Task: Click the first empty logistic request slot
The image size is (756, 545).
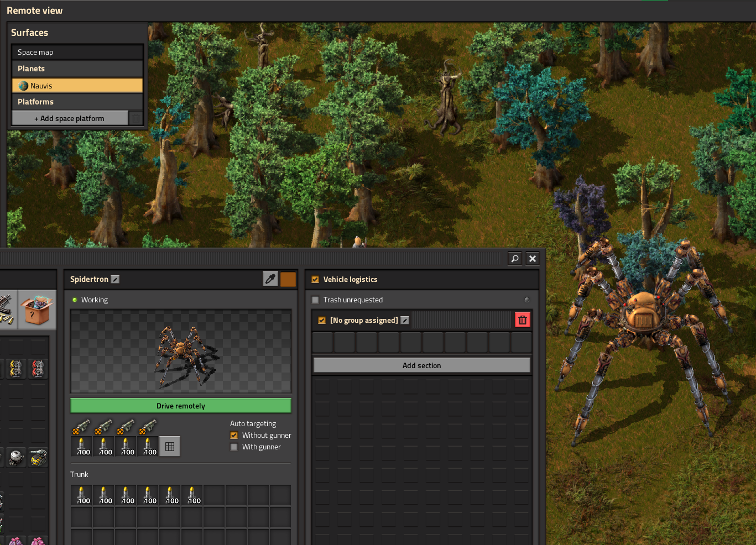Action: click(322, 343)
